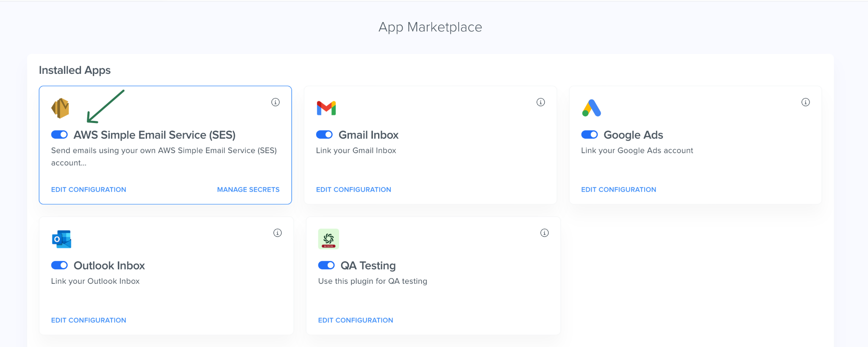The image size is (868, 347).
Task: Click the QA Testing app logo
Action: pyautogui.click(x=328, y=239)
